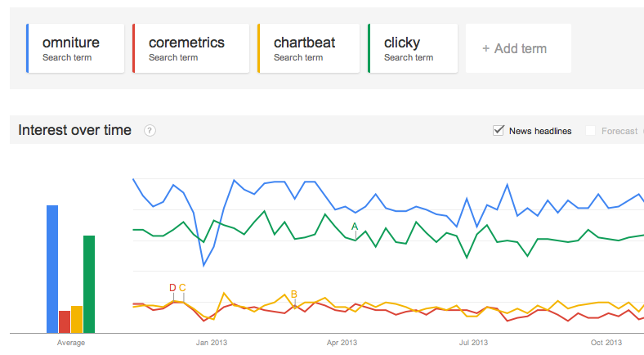Select the coremetrics search term card

click(x=190, y=48)
